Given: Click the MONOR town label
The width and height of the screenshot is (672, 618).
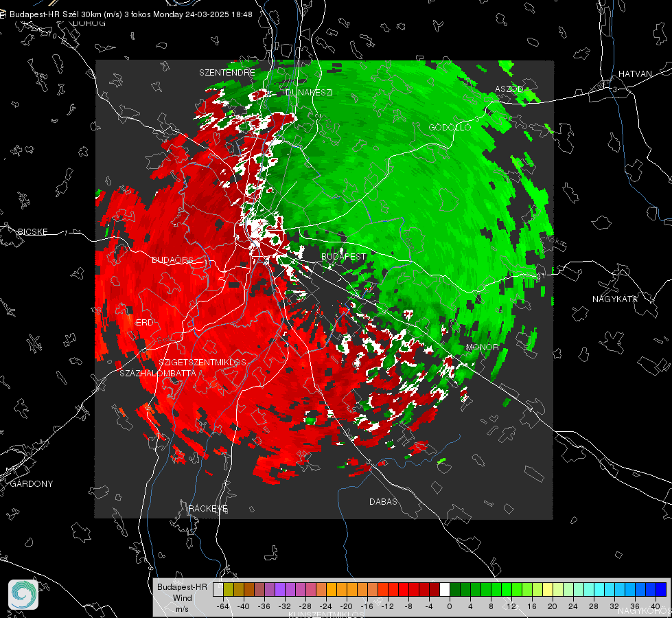Looking at the screenshot, I should (x=482, y=347).
